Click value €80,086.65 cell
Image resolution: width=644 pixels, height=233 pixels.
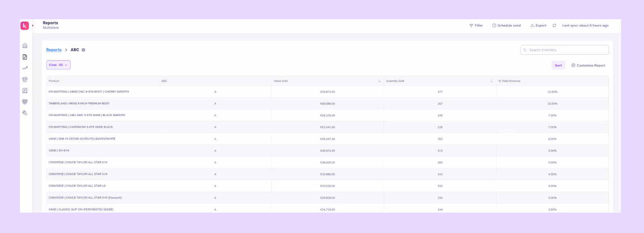point(328,104)
